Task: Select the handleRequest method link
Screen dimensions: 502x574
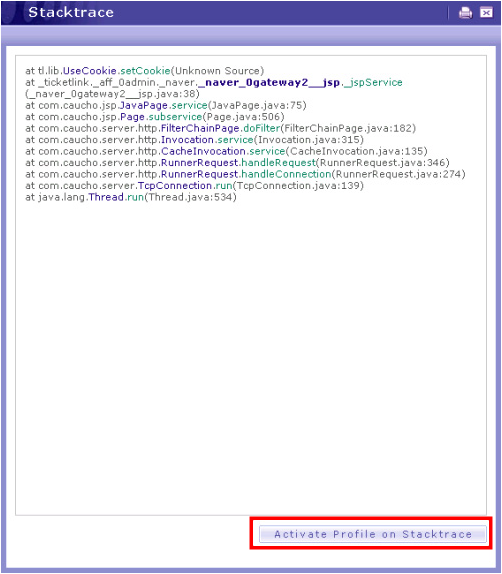Action: (279, 163)
